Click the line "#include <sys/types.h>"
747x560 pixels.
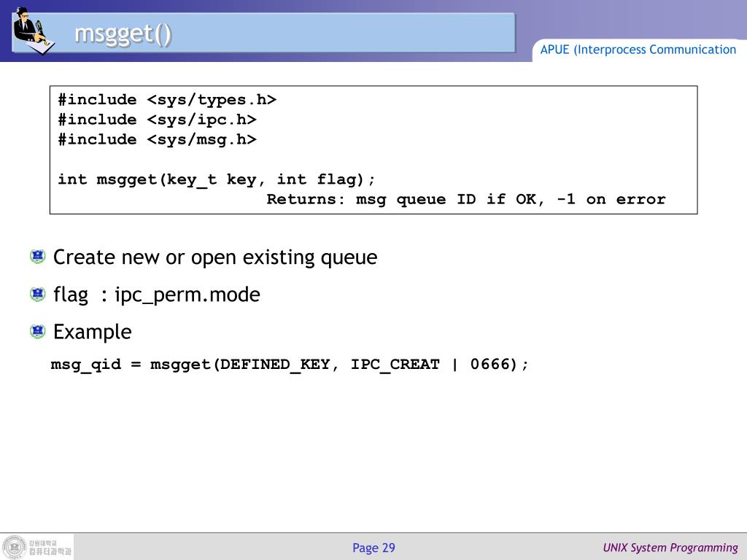pyautogui.click(x=167, y=99)
